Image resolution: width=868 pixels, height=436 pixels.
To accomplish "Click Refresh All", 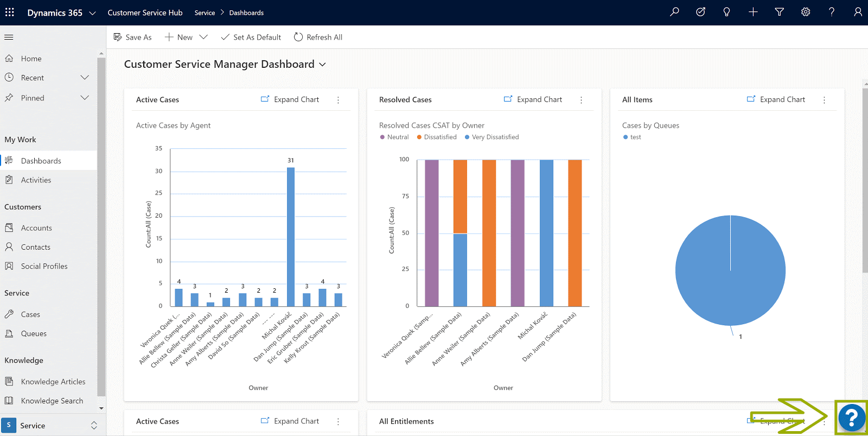I will tap(318, 37).
